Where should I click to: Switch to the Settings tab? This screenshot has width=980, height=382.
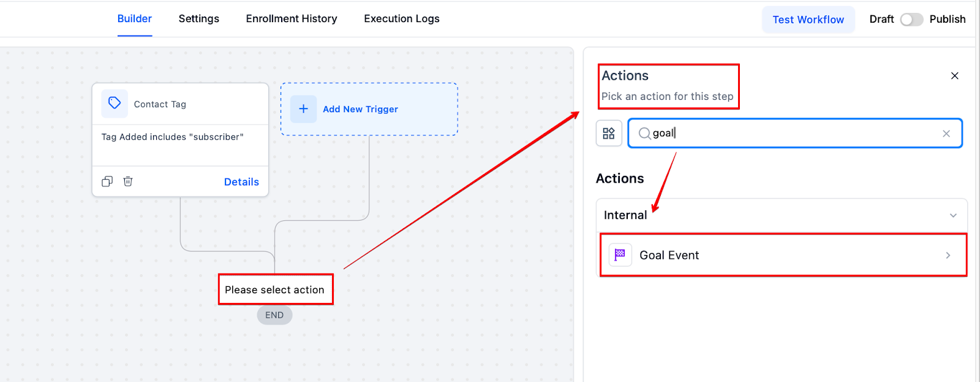tap(199, 19)
